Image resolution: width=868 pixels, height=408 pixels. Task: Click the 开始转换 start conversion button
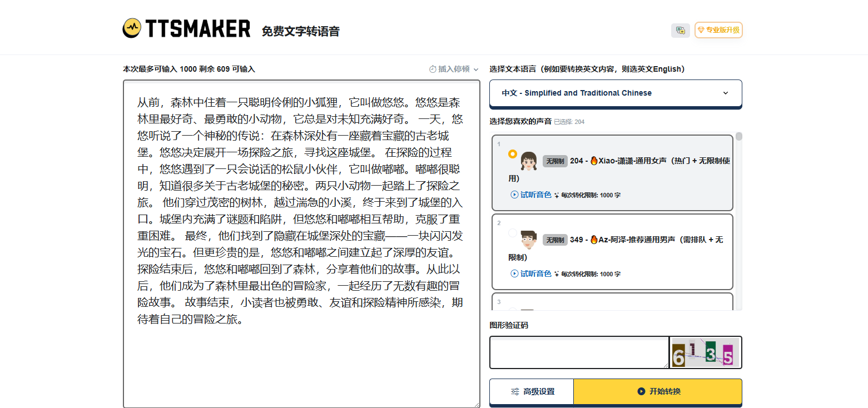(x=657, y=391)
